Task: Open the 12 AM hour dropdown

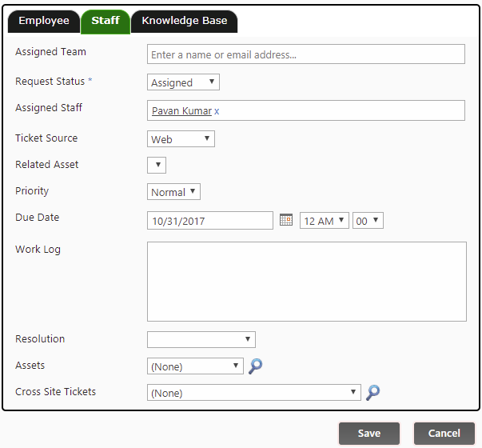Action: pos(325,220)
